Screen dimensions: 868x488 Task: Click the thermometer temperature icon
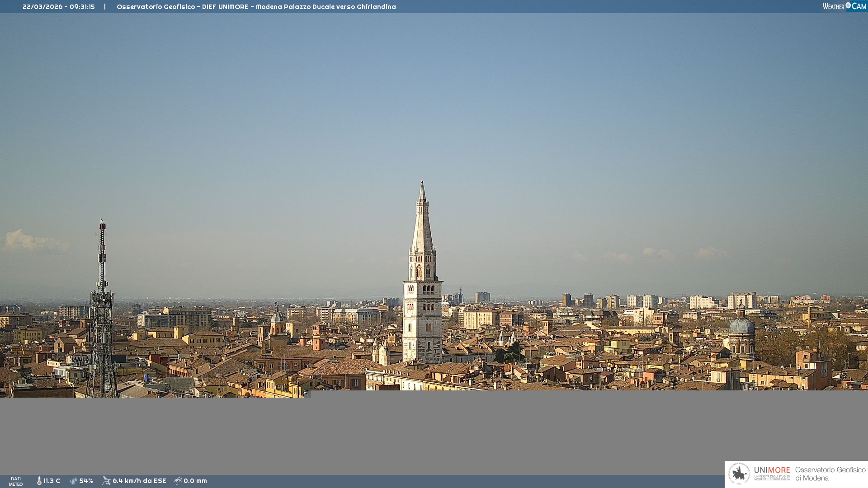pyautogui.click(x=39, y=481)
